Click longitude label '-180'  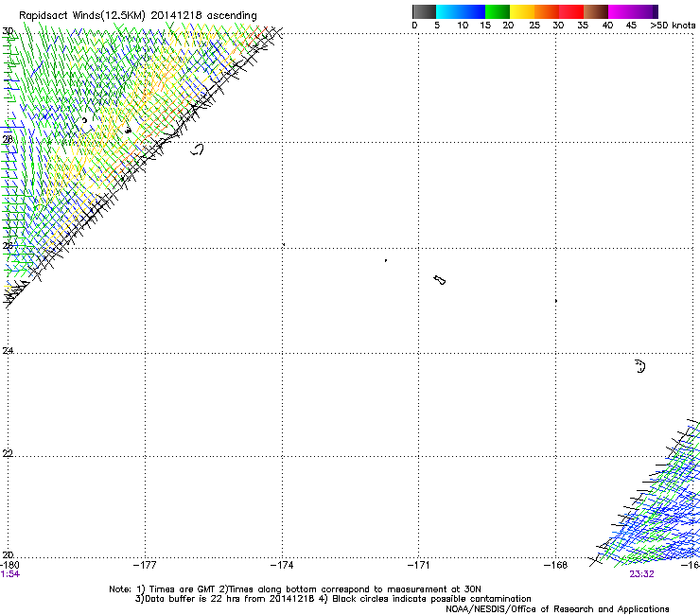tap(9, 565)
